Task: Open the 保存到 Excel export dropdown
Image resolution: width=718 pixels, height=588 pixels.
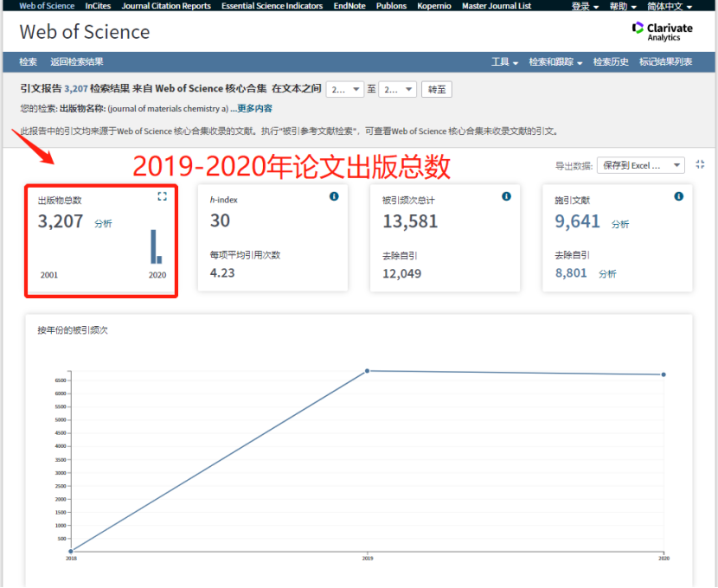Action: tap(641, 165)
